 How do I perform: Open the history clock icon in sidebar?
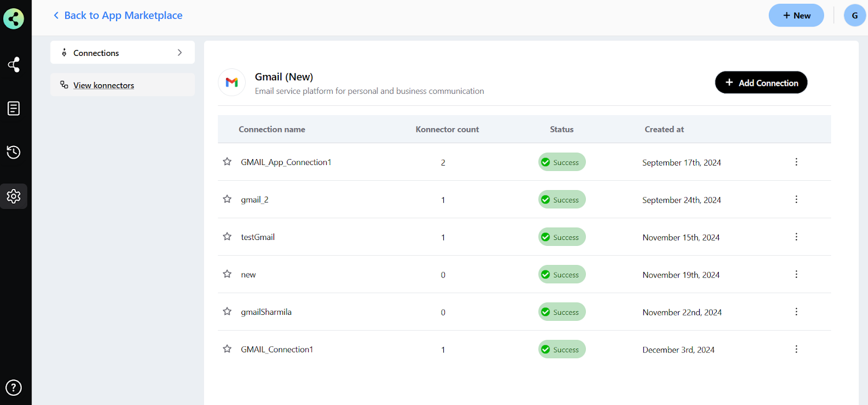(14, 152)
